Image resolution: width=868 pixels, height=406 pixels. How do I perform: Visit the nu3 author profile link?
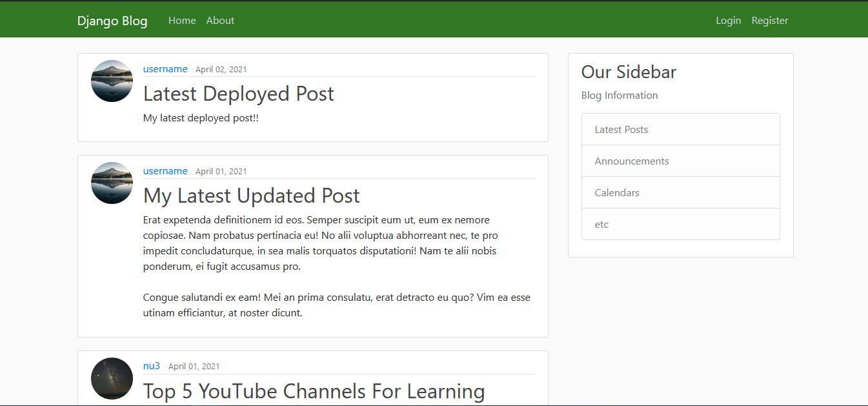152,366
